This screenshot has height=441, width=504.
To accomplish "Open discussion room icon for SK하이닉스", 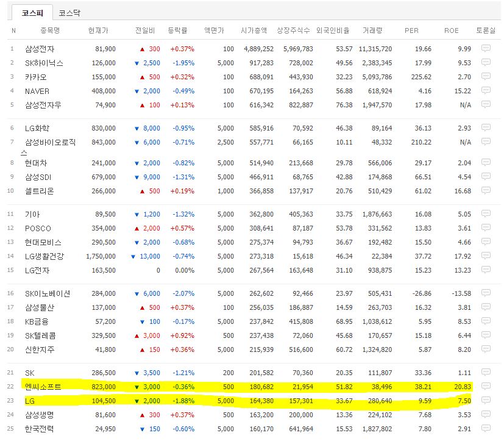I will click(x=486, y=62).
